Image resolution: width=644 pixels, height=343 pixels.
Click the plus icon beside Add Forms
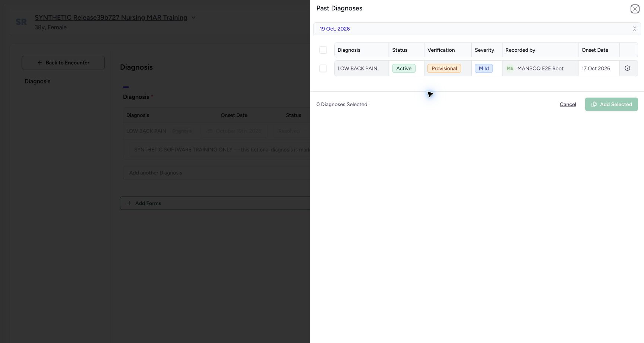(x=129, y=203)
